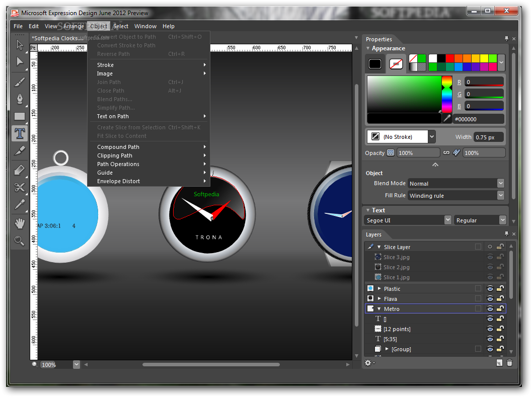Screen dimensions: 532x397
Task: Toggle visibility of [5:35] text object
Action: (490, 339)
